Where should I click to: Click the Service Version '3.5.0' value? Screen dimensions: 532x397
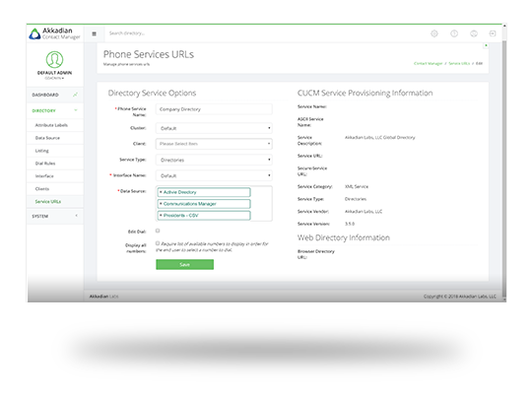click(x=350, y=224)
